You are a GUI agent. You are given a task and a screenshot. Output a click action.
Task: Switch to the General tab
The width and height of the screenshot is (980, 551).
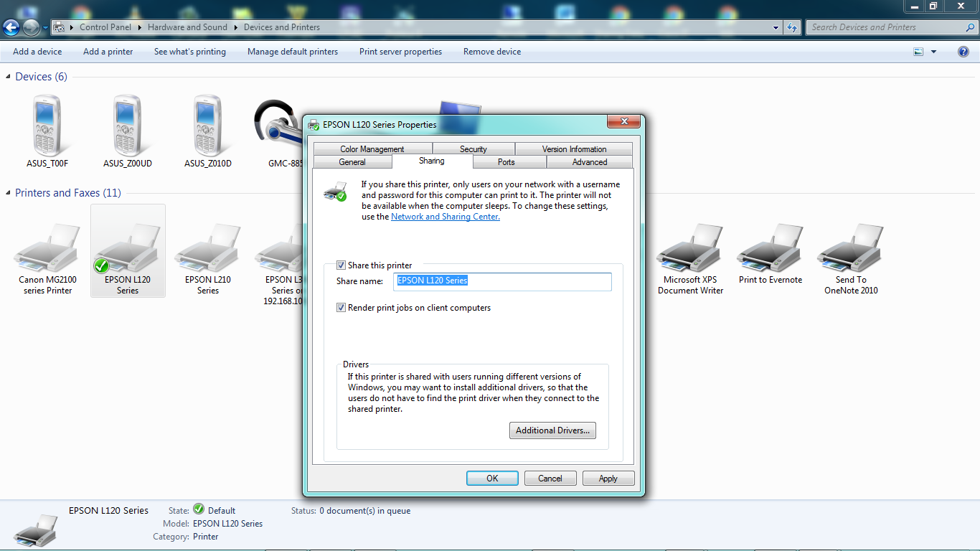click(x=352, y=162)
